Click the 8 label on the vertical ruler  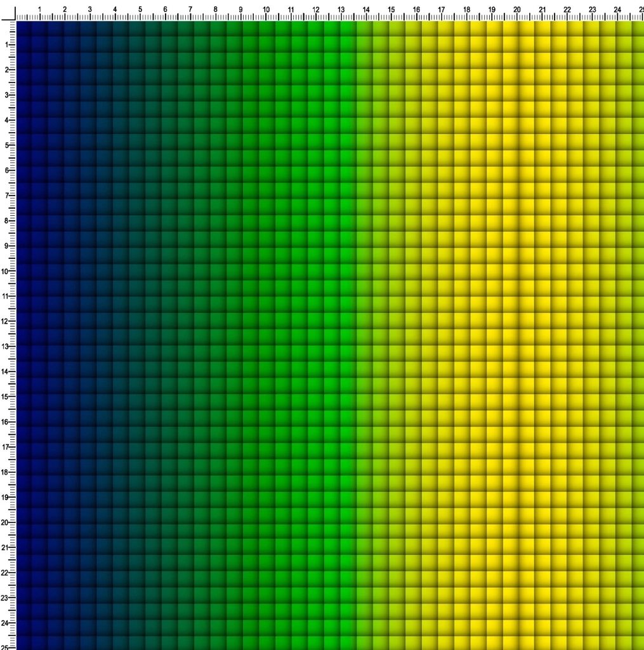pyautogui.click(x=6, y=220)
